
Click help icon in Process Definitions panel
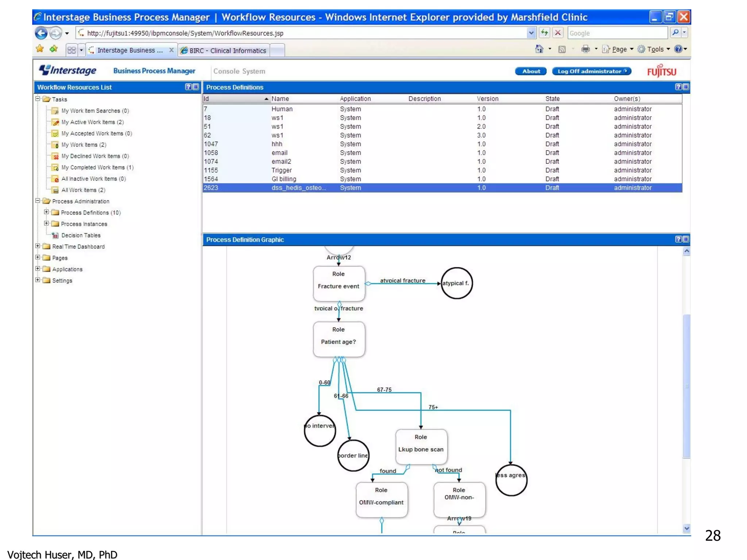[678, 87]
